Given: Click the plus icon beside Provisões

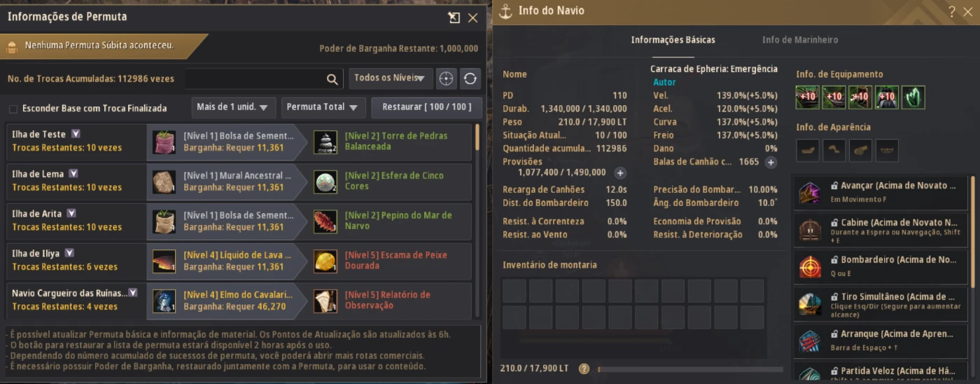Looking at the screenshot, I should (x=620, y=172).
